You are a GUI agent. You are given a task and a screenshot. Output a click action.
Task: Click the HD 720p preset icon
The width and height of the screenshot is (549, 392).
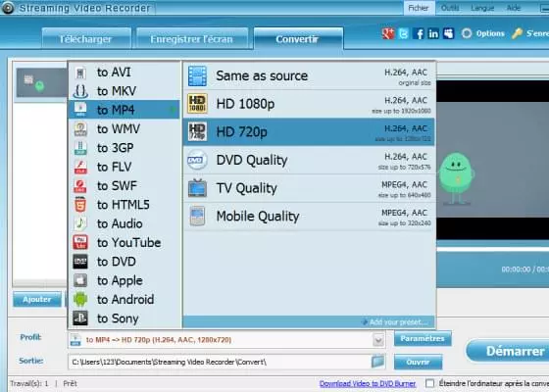click(x=197, y=131)
